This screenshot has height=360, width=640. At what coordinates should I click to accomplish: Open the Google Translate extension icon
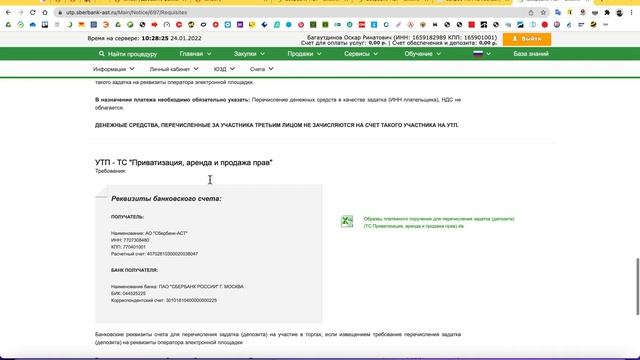click(x=558, y=13)
